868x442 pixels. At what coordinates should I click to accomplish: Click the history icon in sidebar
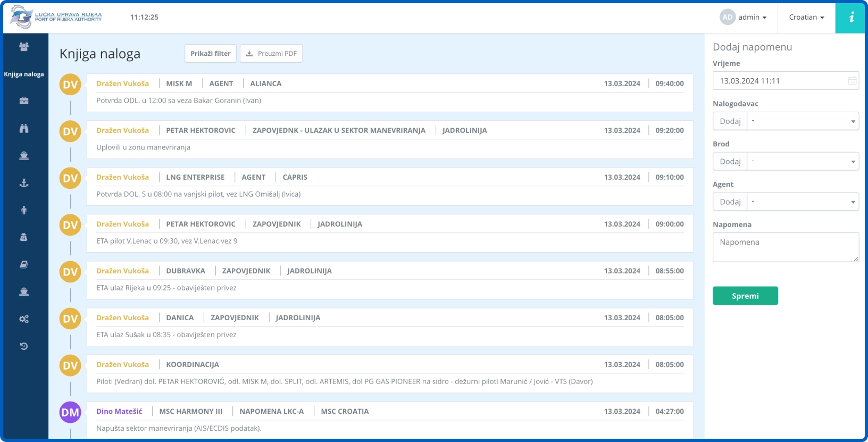[24, 346]
